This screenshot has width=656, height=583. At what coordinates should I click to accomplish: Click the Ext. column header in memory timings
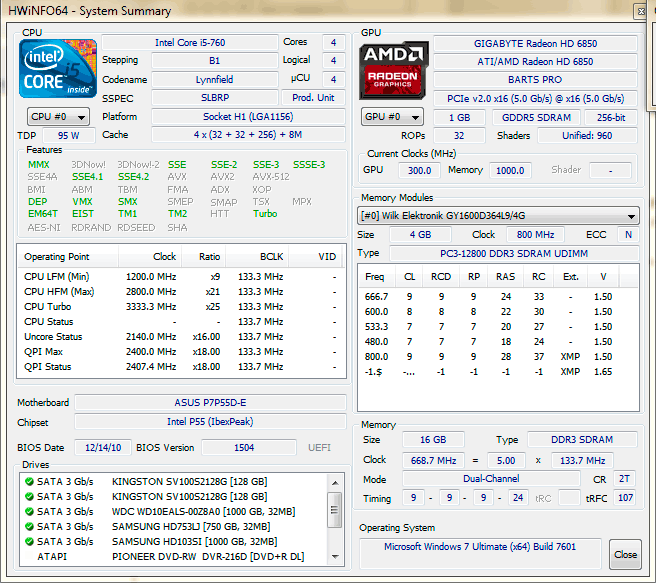[x=571, y=277]
